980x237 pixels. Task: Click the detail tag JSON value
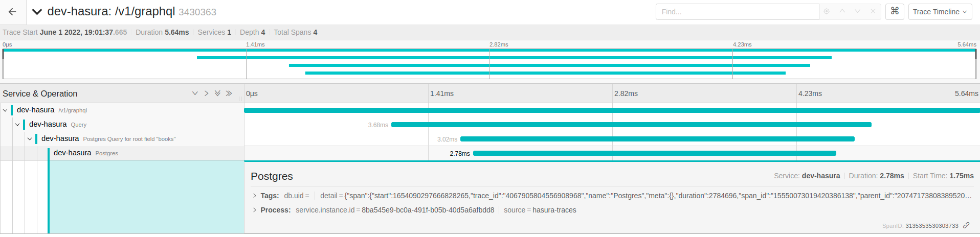pyautogui.click(x=658, y=196)
